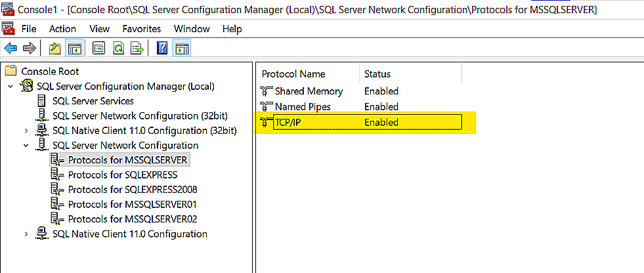
Task: Toggle the Show/Hide Console Tree icon
Action: pos(75,49)
